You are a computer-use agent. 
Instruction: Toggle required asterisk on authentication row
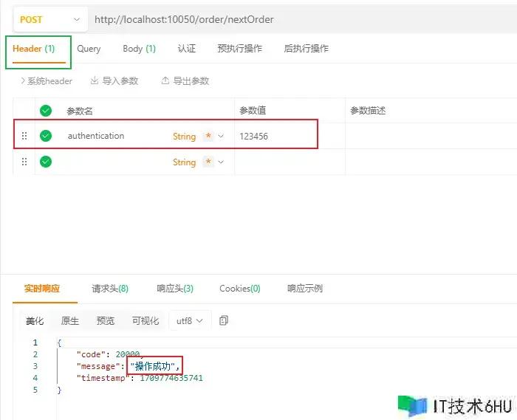pos(208,136)
